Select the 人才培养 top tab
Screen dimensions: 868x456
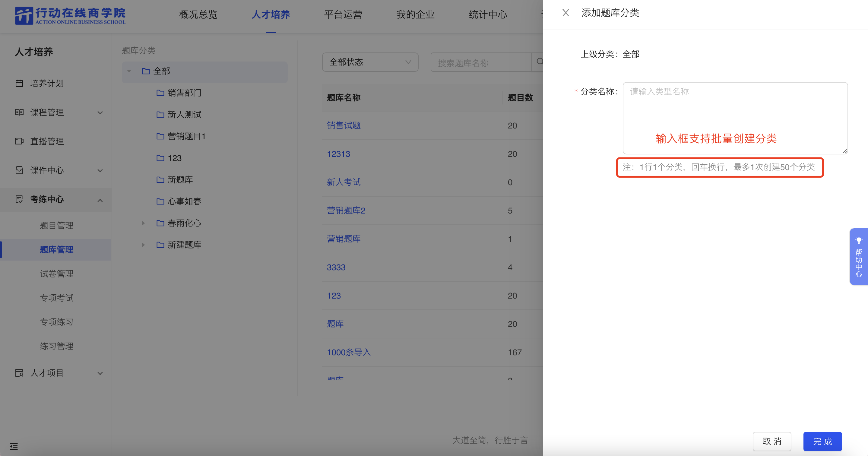click(271, 14)
